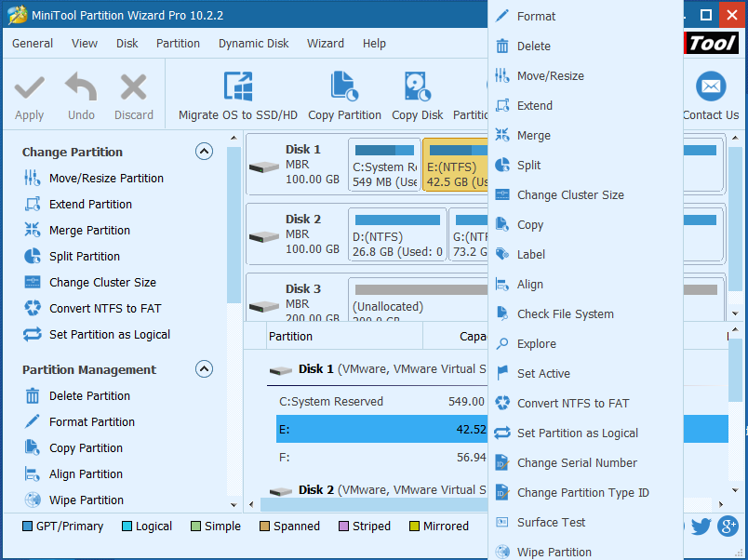
Task: Open the Dynamic Disk menu
Action: (x=253, y=44)
